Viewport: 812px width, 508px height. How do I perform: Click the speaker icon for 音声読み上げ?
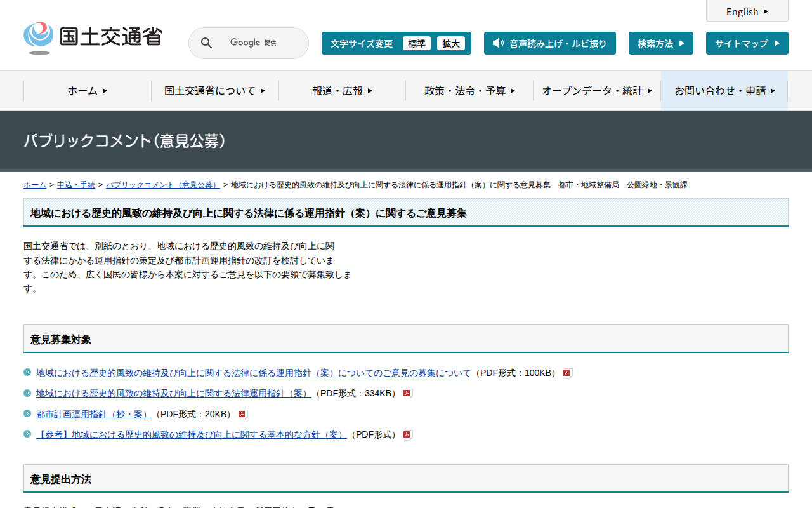tap(498, 43)
